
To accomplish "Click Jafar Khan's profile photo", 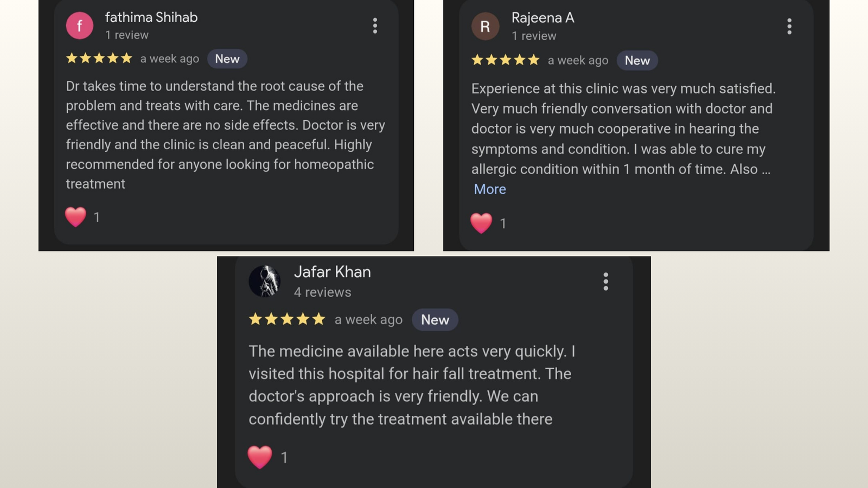I will pyautogui.click(x=264, y=281).
